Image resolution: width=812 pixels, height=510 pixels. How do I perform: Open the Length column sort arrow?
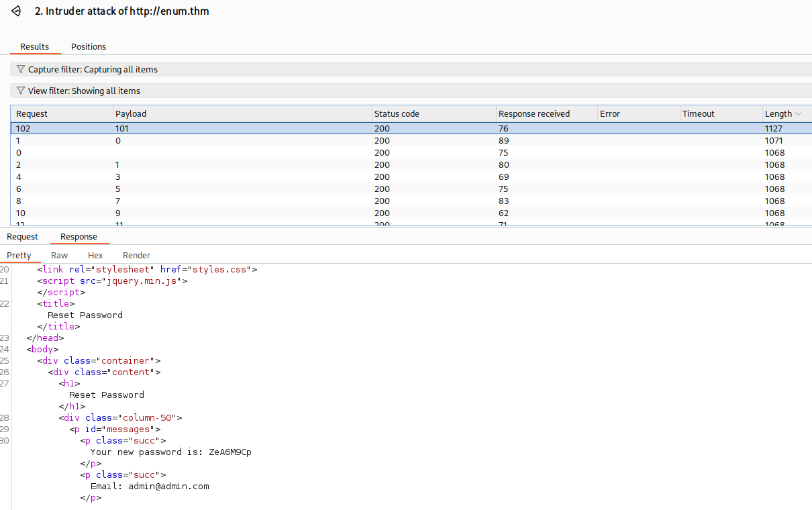click(x=798, y=114)
